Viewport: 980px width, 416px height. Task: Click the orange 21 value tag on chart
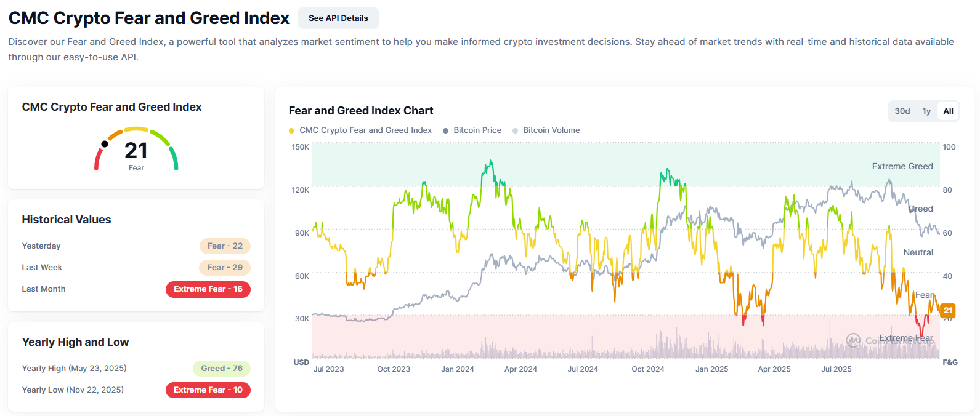click(x=947, y=311)
